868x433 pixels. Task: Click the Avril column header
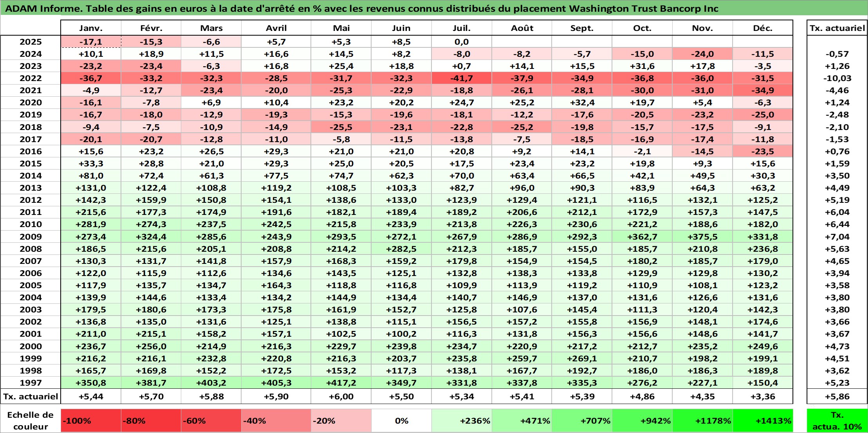click(x=276, y=28)
